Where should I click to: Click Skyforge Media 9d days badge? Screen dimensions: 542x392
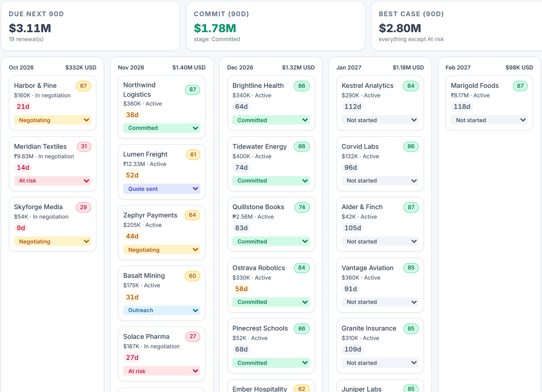pyautogui.click(x=21, y=228)
